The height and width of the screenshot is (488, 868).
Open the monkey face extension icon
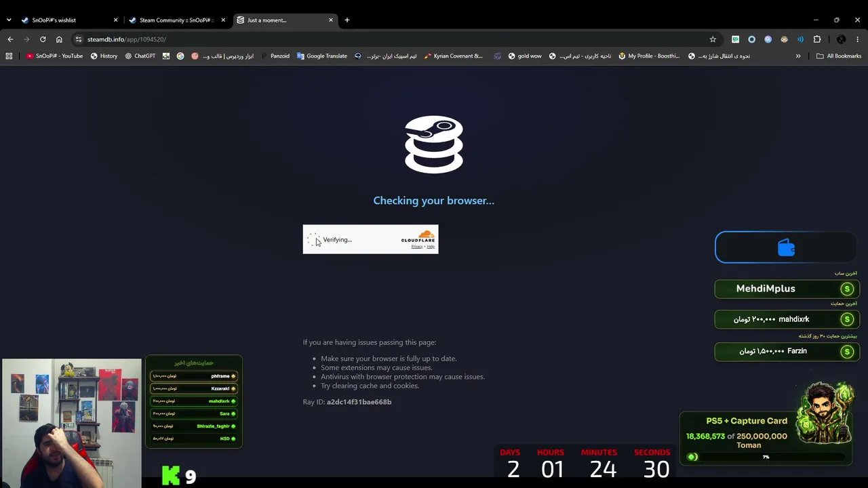pyautogui.click(x=784, y=39)
